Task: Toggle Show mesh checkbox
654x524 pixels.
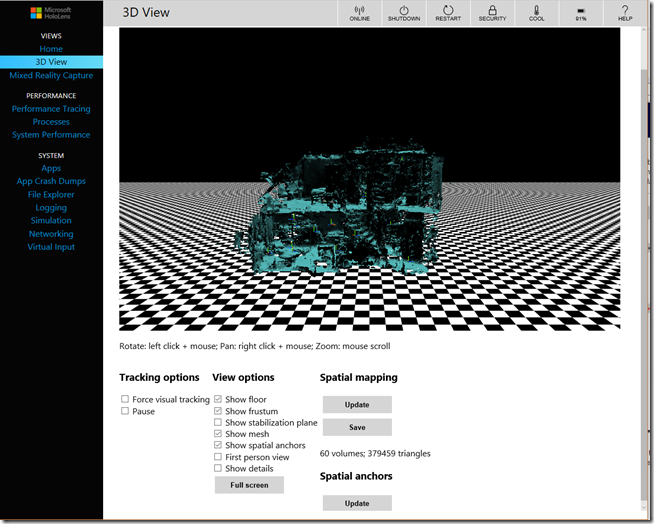Action: click(x=218, y=433)
